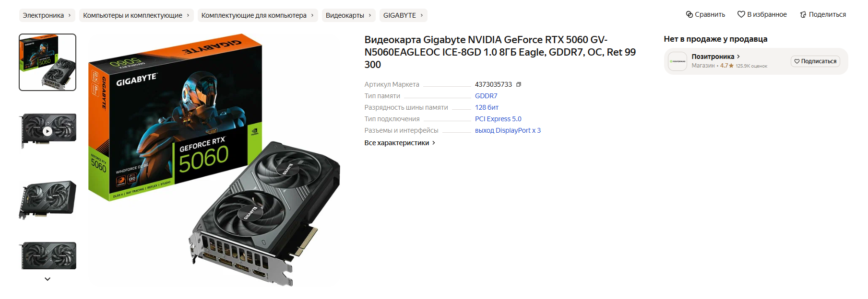The height and width of the screenshot is (299, 868).
Task: Click the Поделиться share icon
Action: pyautogui.click(x=803, y=14)
